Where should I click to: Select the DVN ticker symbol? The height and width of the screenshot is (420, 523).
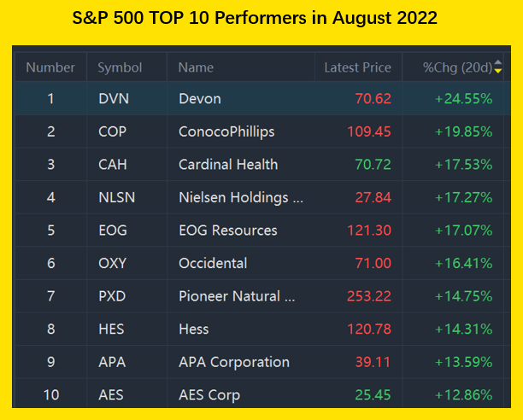[x=112, y=99]
